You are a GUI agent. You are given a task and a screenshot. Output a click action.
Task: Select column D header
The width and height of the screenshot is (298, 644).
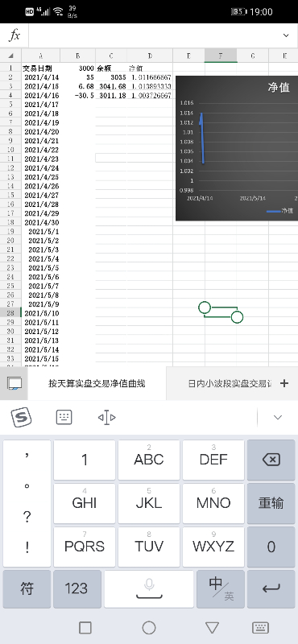tap(150, 56)
